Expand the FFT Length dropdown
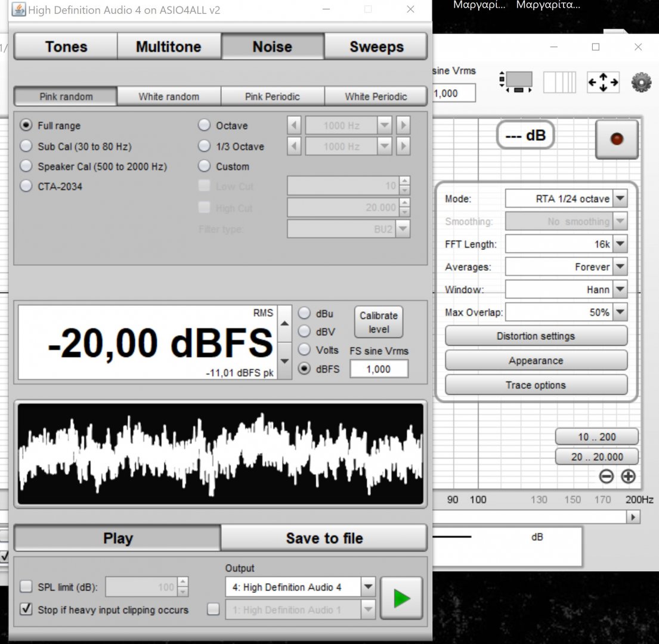Image resolution: width=659 pixels, height=644 pixels. (620, 244)
